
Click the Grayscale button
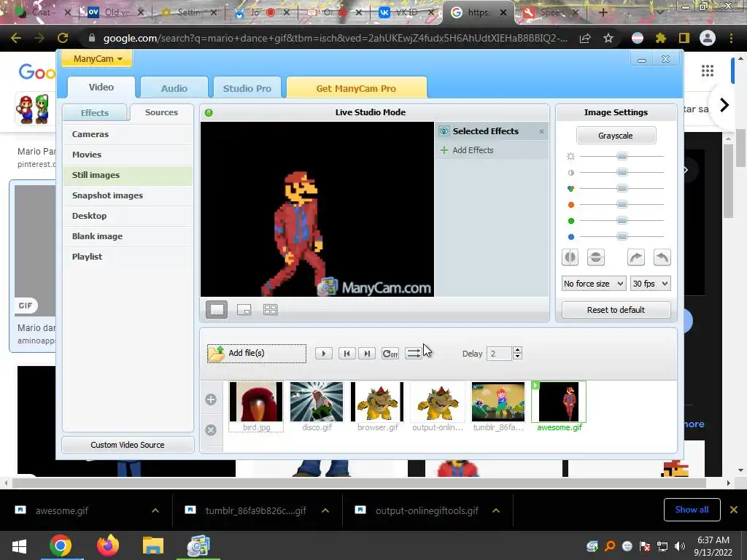[x=616, y=136]
